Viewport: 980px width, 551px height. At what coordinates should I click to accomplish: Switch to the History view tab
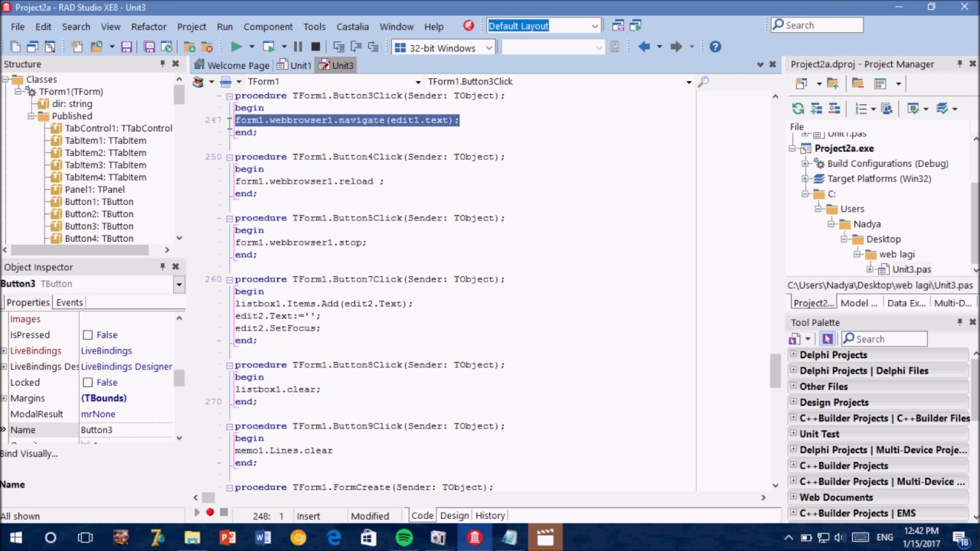[490, 516]
